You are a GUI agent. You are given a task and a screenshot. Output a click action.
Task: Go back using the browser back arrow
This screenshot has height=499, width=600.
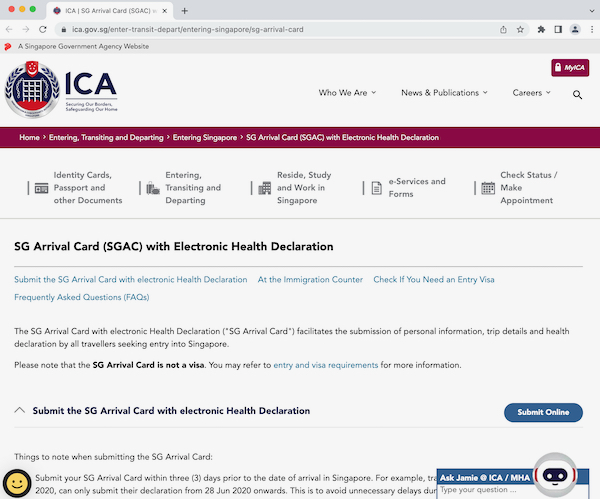[12, 29]
